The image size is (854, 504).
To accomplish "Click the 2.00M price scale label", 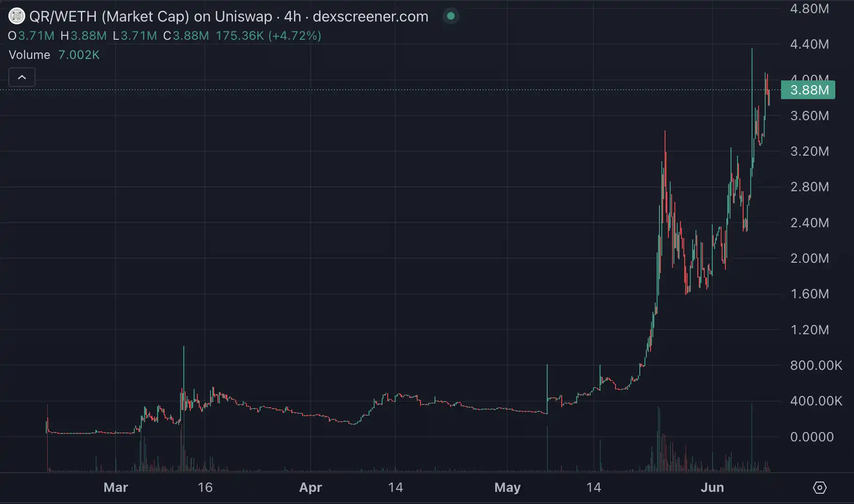I will [809, 258].
